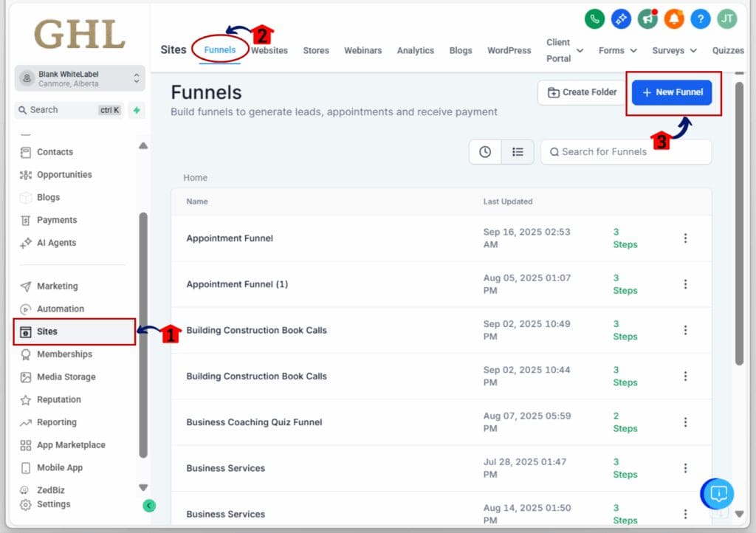Sort funnels by recent using clock icon
This screenshot has height=533, width=756.
[x=485, y=151]
